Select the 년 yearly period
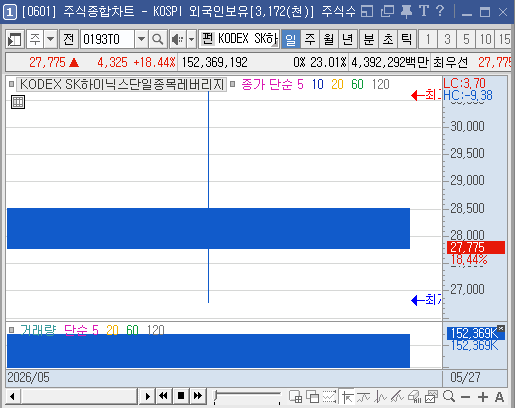This screenshot has width=515, height=408. [348, 39]
